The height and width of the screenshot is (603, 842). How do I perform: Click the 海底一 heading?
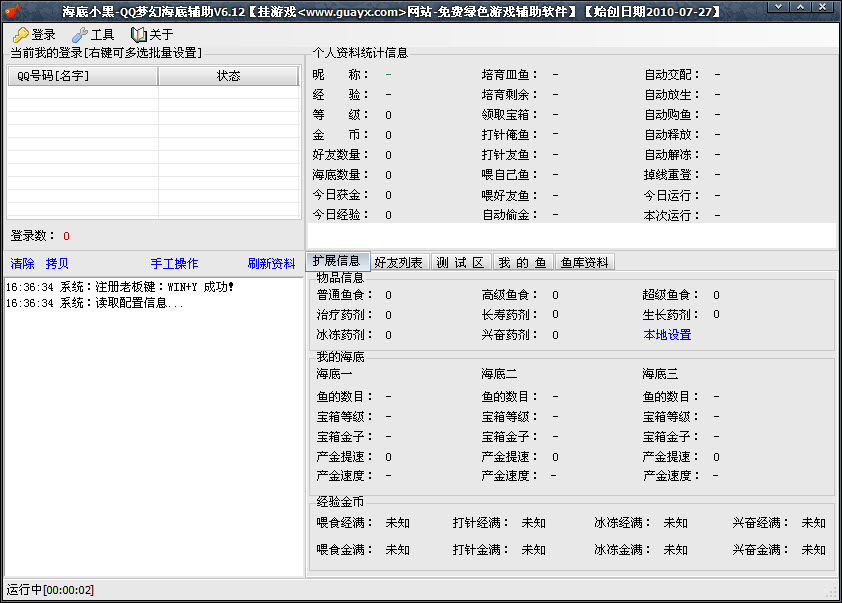point(334,374)
